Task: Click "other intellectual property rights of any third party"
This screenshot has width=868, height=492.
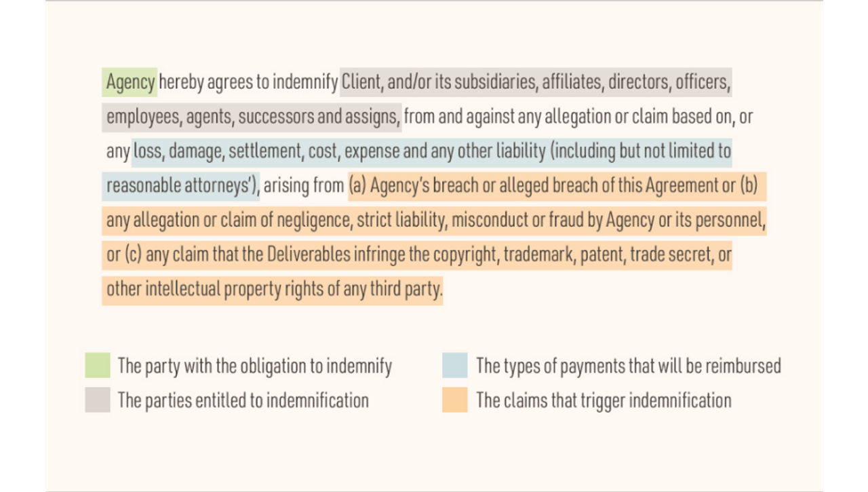Action: point(274,289)
